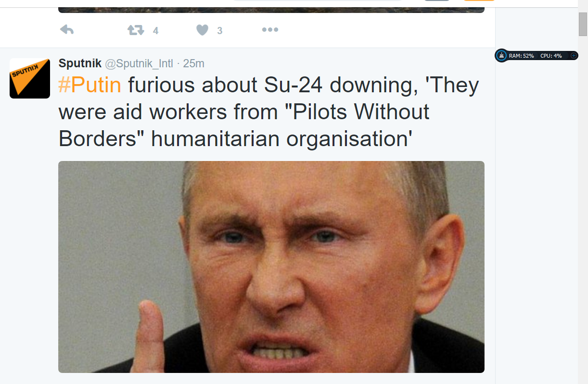Click the tweet text about Su-24 downing
Screen dimensions: 588x384
tap(269, 112)
